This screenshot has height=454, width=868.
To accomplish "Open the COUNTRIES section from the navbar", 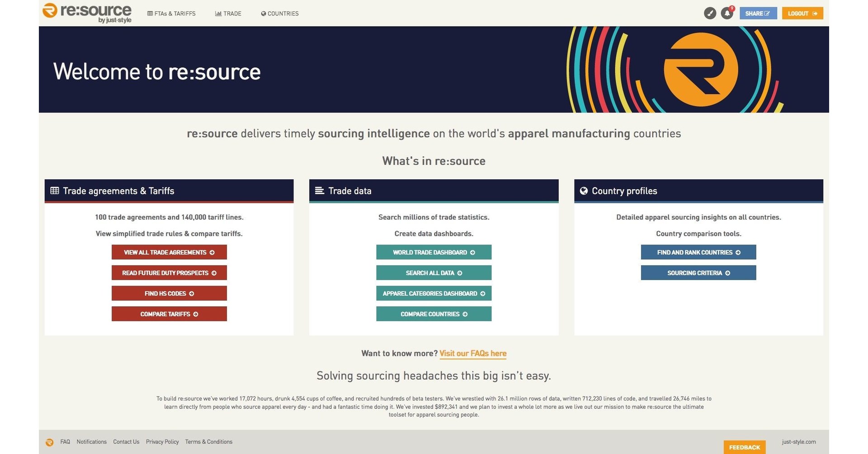I will point(283,13).
